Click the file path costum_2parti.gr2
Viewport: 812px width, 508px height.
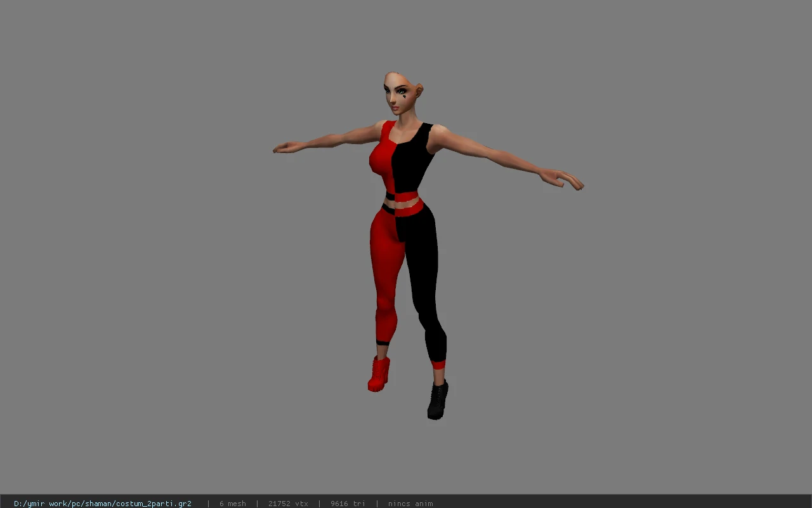pyautogui.click(x=103, y=504)
